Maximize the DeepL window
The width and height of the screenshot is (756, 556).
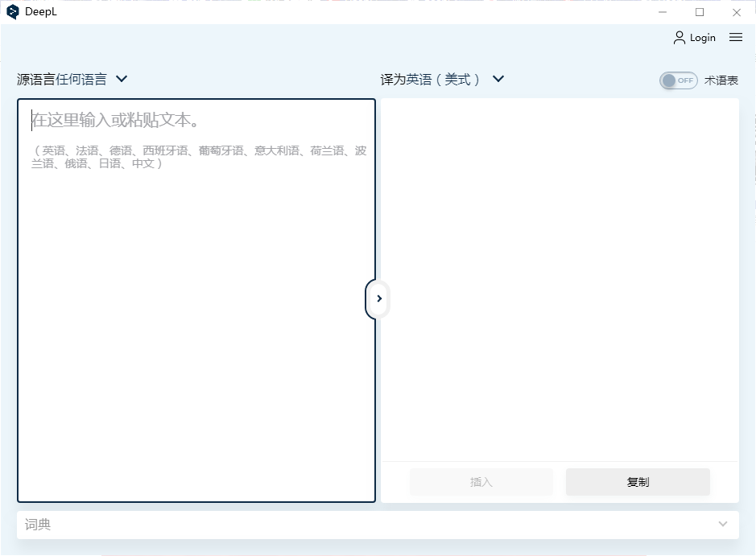click(x=700, y=12)
